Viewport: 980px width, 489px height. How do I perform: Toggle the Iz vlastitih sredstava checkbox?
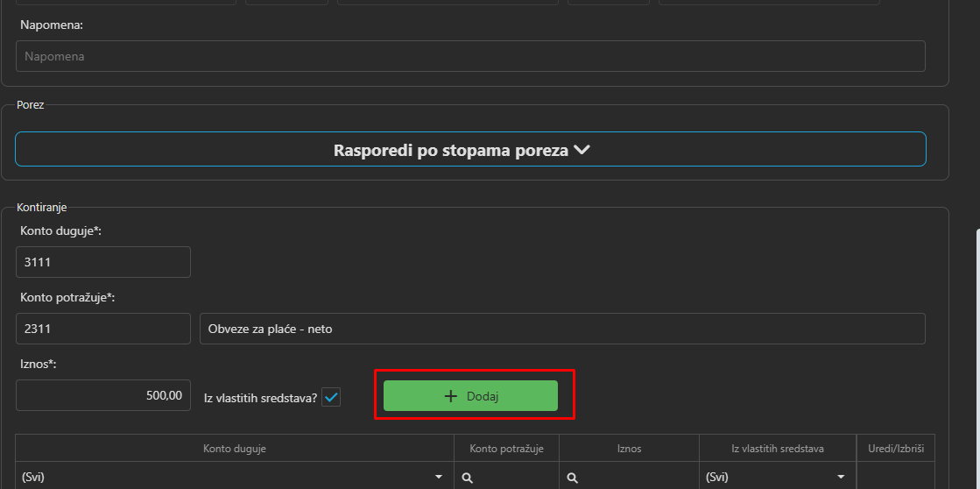click(331, 398)
